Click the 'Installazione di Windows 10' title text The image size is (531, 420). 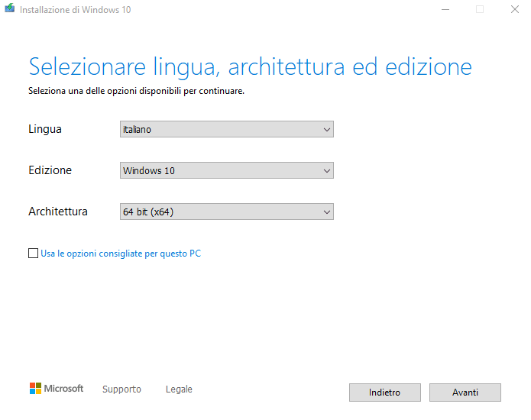[x=75, y=10]
